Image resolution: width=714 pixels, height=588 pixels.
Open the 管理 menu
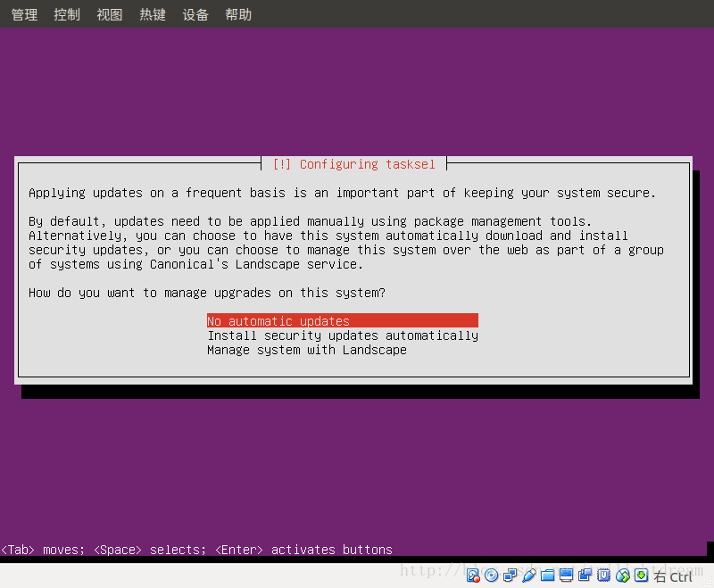pos(23,13)
